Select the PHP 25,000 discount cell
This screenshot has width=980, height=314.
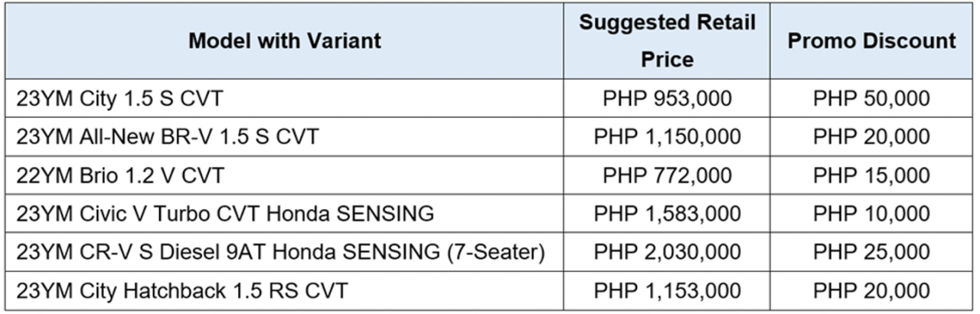[x=872, y=252]
